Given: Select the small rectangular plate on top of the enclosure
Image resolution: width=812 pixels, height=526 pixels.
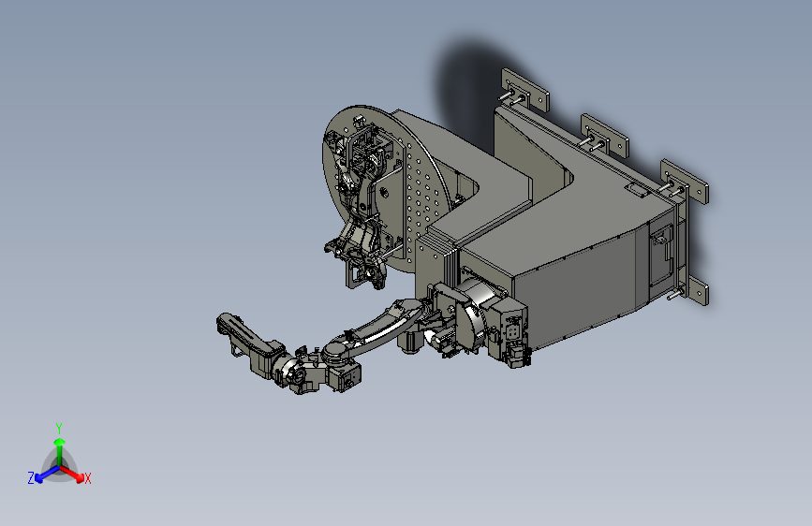Looking at the screenshot, I should click(637, 190).
